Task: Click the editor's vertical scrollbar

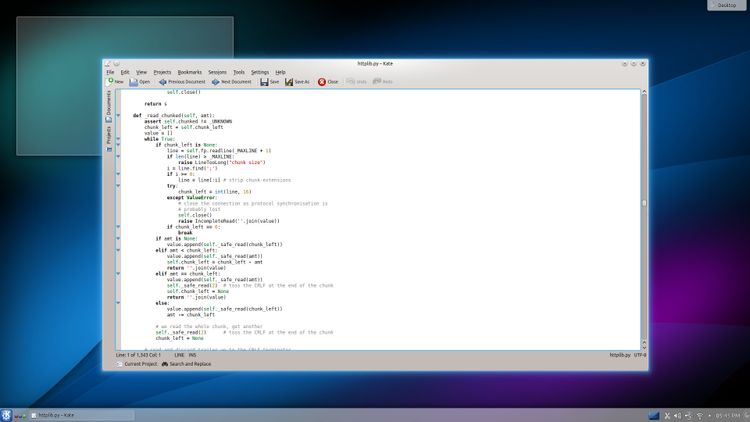Action: click(644, 202)
